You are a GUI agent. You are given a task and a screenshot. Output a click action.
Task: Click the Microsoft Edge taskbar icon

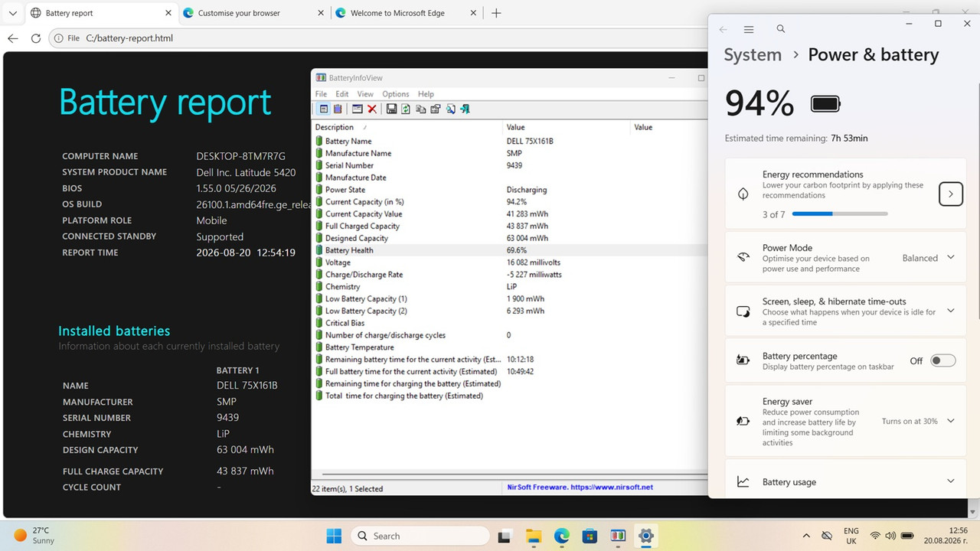(561, 536)
